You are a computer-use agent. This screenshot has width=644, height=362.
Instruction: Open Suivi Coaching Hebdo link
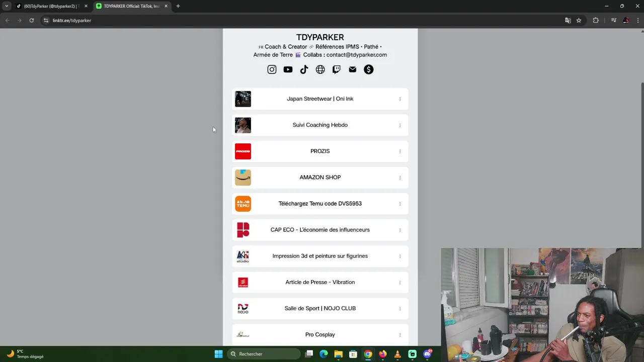[320, 125]
